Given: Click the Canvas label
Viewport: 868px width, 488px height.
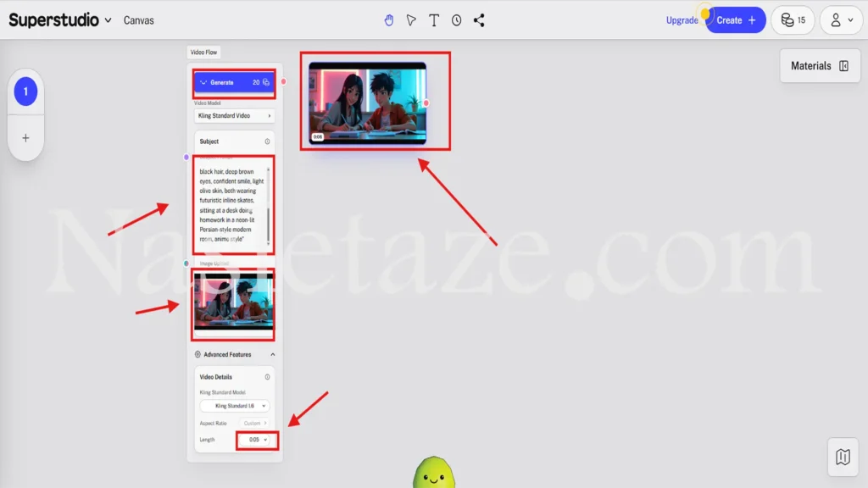Looking at the screenshot, I should tap(138, 20).
